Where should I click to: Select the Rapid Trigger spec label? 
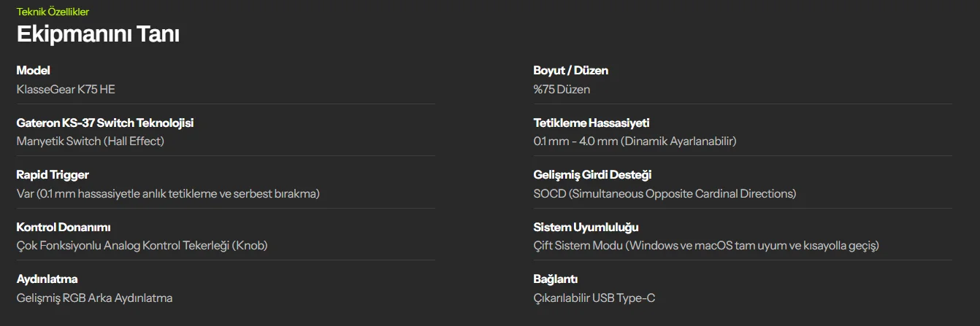tap(53, 175)
